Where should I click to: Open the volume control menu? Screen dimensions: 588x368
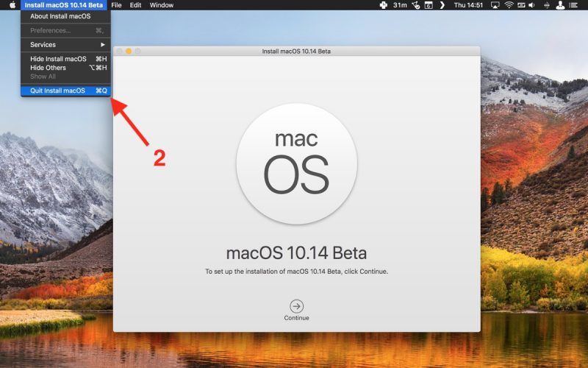tap(531, 5)
